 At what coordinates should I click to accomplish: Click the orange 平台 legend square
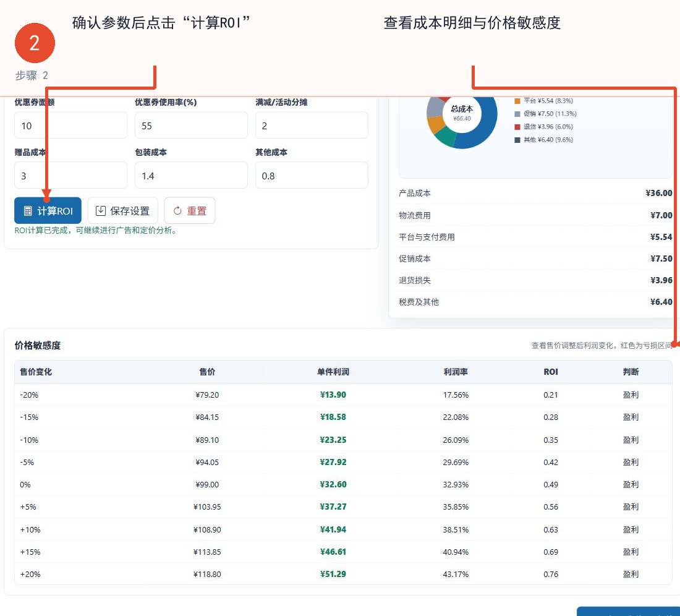pyautogui.click(x=517, y=101)
